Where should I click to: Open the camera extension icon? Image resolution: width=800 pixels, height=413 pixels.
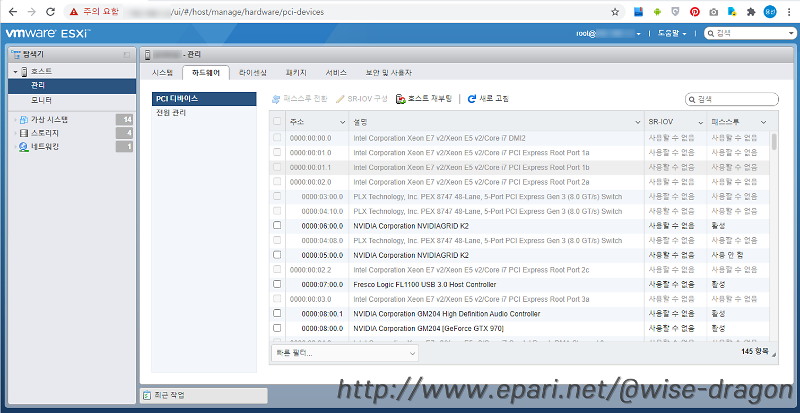click(714, 12)
